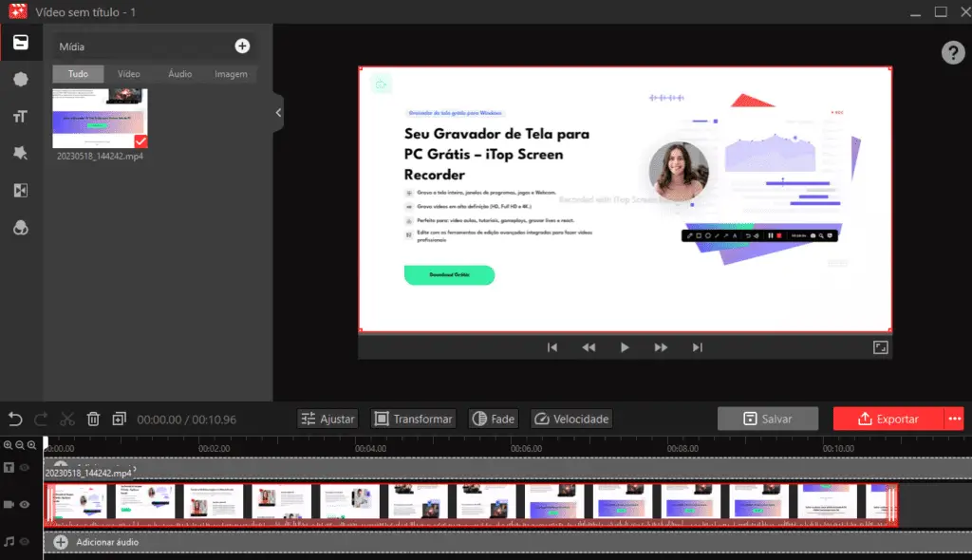Toggle fullscreen preview mode

pos(880,347)
